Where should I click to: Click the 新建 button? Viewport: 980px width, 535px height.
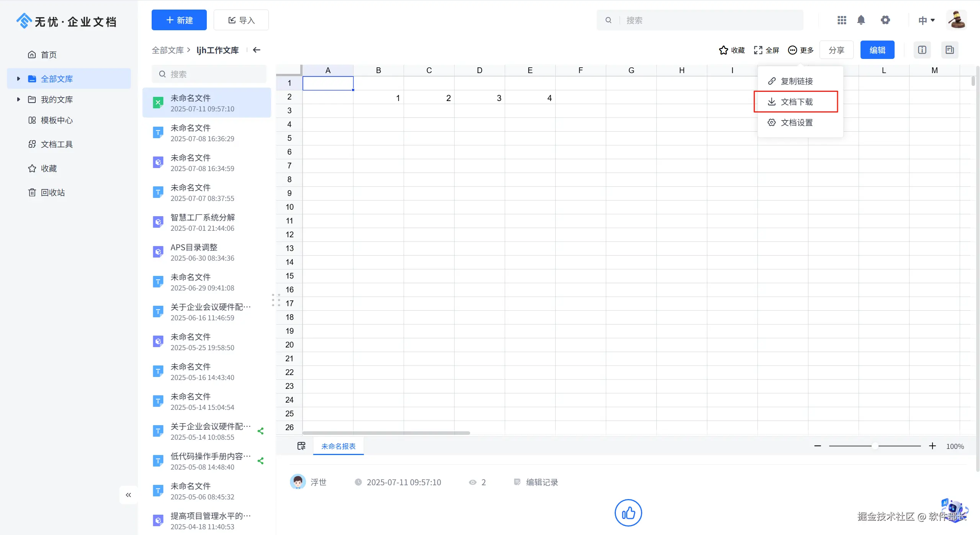(179, 20)
